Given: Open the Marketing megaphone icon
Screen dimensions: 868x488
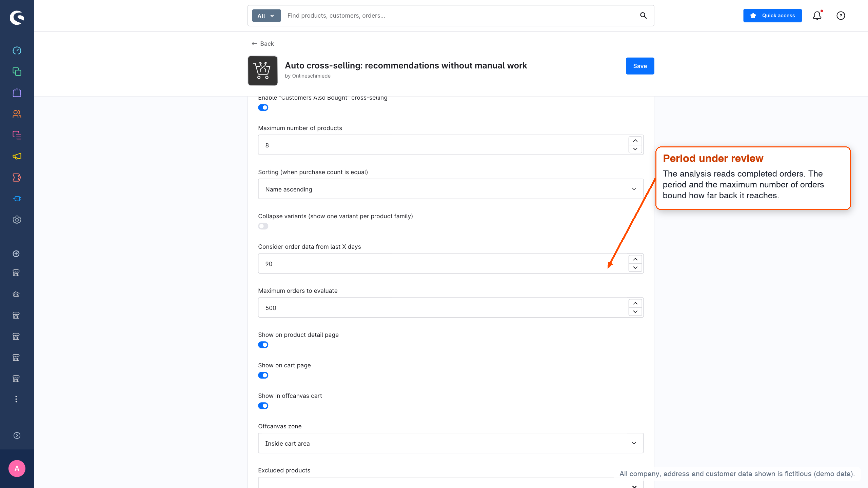Looking at the screenshot, I should pos(17,156).
